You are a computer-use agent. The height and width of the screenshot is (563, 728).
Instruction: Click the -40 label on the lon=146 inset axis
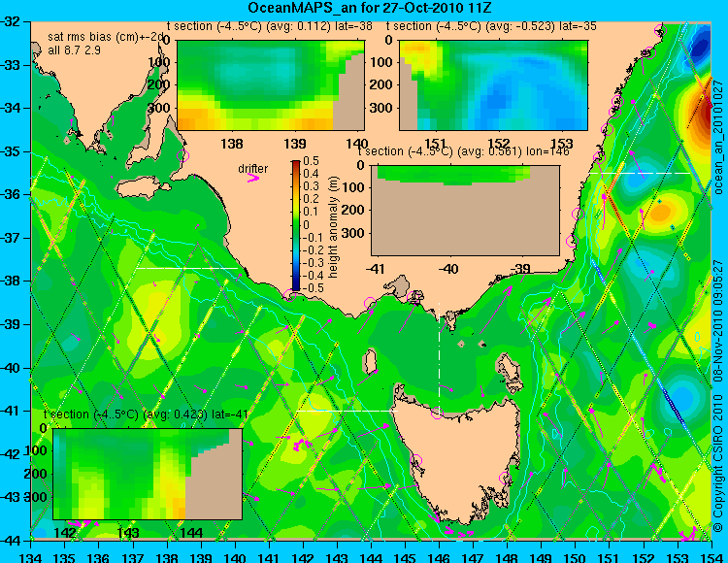pyautogui.click(x=448, y=269)
